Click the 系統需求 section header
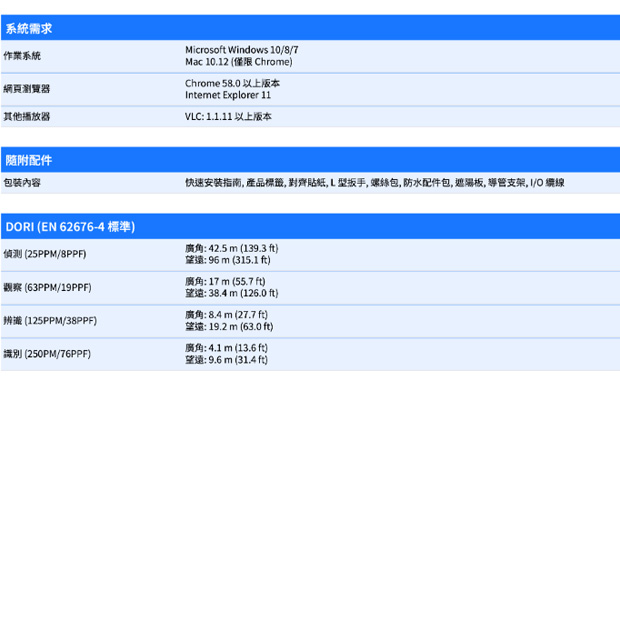620x620 pixels. 29,28
